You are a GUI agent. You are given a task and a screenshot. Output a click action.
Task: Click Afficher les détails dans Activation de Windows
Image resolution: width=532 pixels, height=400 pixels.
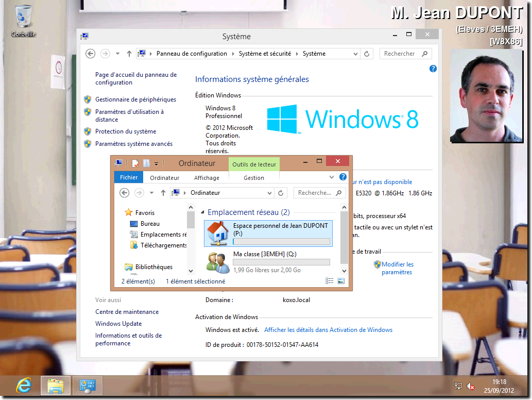329,330
